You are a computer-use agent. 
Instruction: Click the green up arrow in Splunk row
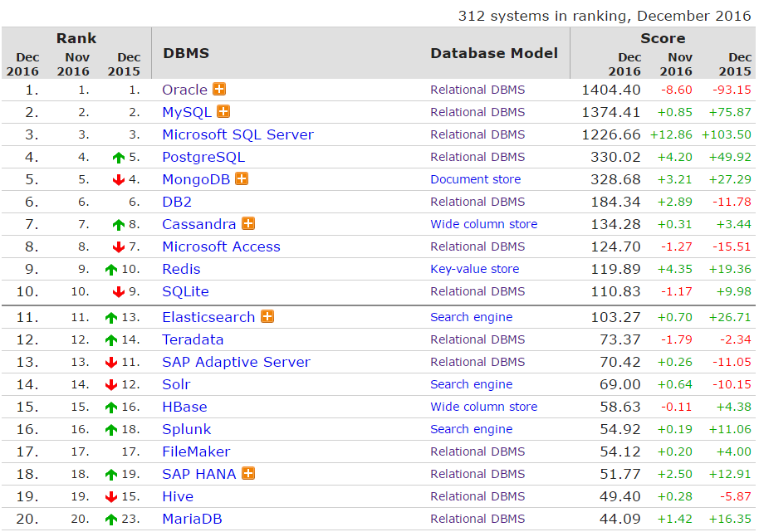point(111,429)
